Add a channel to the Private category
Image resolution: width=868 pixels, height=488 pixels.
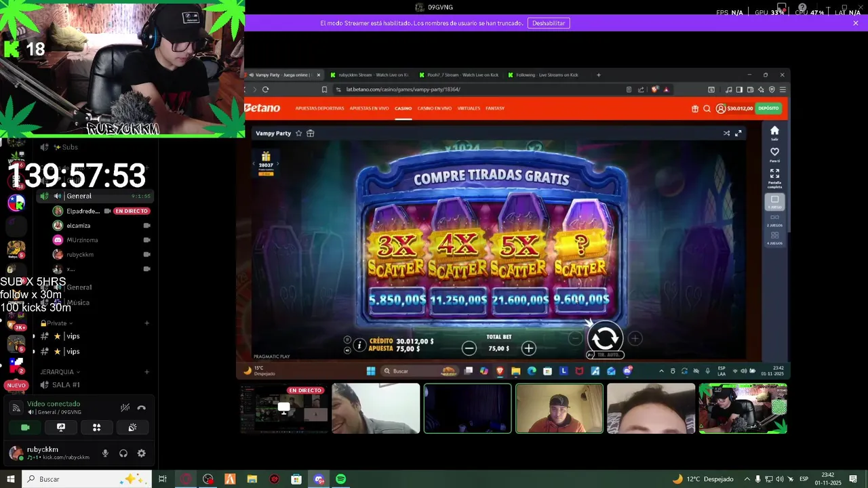coord(146,323)
